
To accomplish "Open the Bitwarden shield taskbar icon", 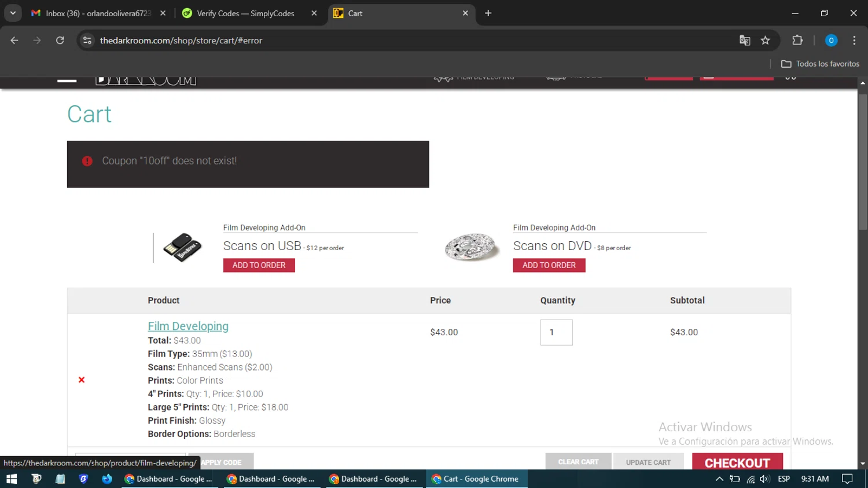I will (83, 479).
